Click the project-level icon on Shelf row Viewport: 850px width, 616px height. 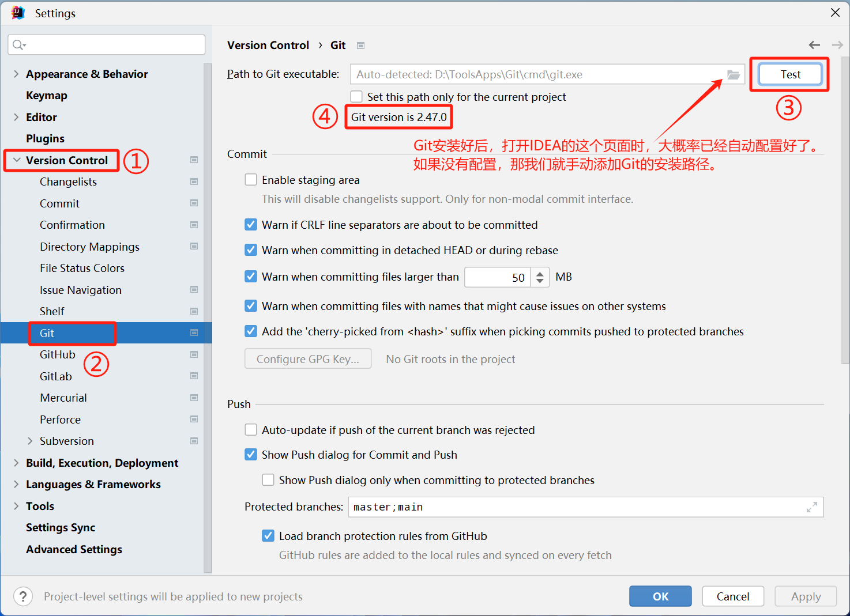194,311
